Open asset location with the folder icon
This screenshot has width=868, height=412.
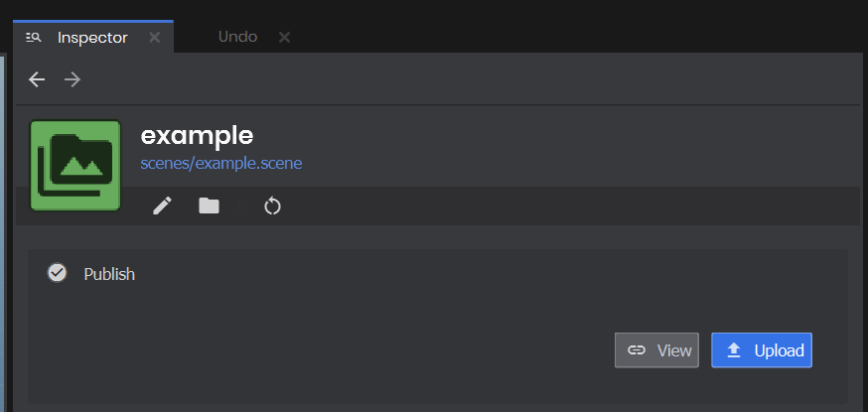[209, 206]
